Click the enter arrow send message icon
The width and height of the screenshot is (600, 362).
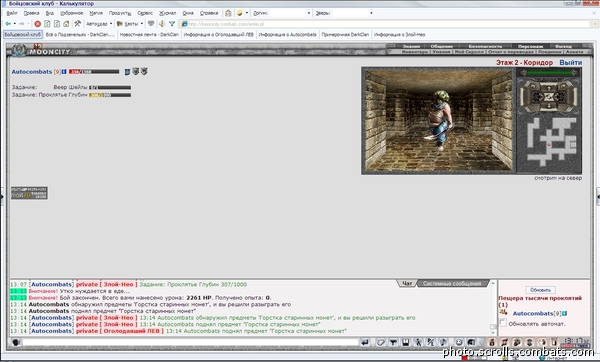(365, 342)
